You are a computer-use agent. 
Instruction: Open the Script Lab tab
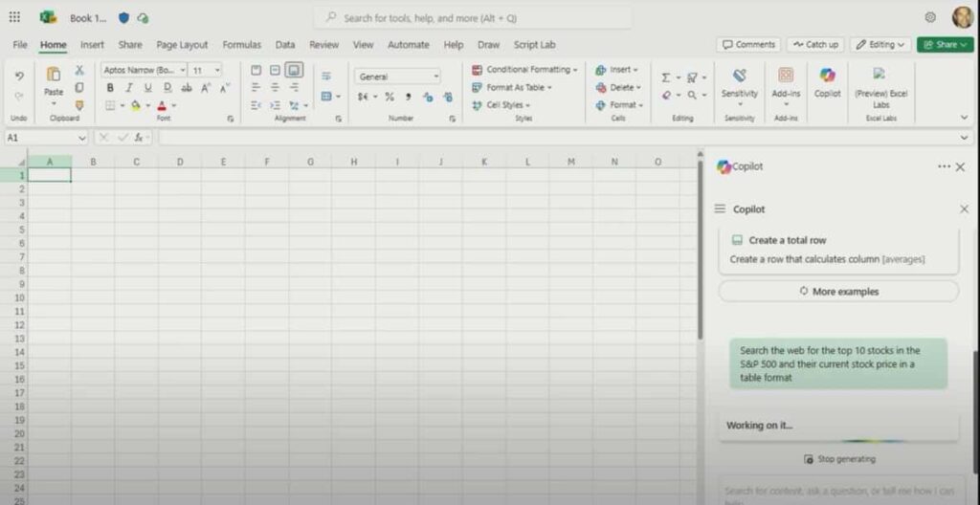tap(534, 44)
